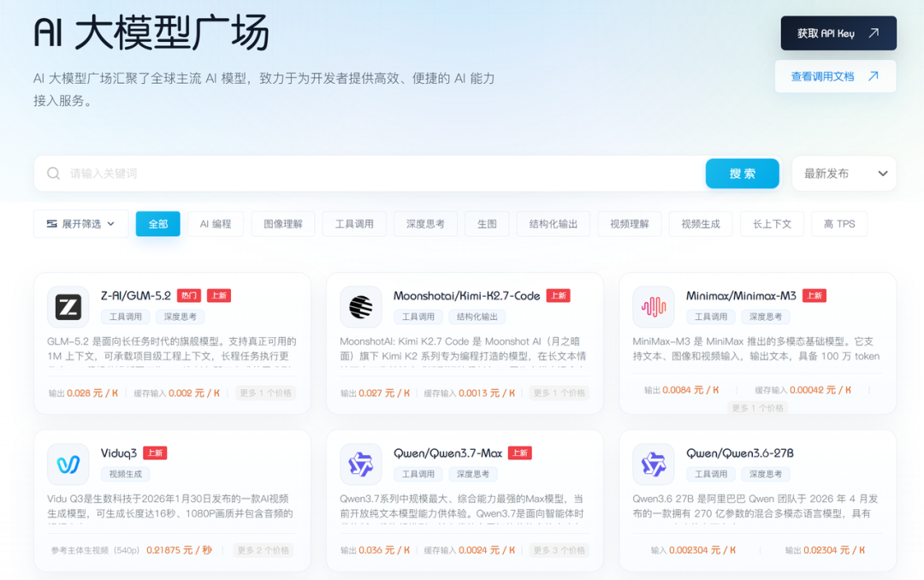The image size is (924, 580).
Task: Click the magnifier icon in search box
Action: point(54,174)
